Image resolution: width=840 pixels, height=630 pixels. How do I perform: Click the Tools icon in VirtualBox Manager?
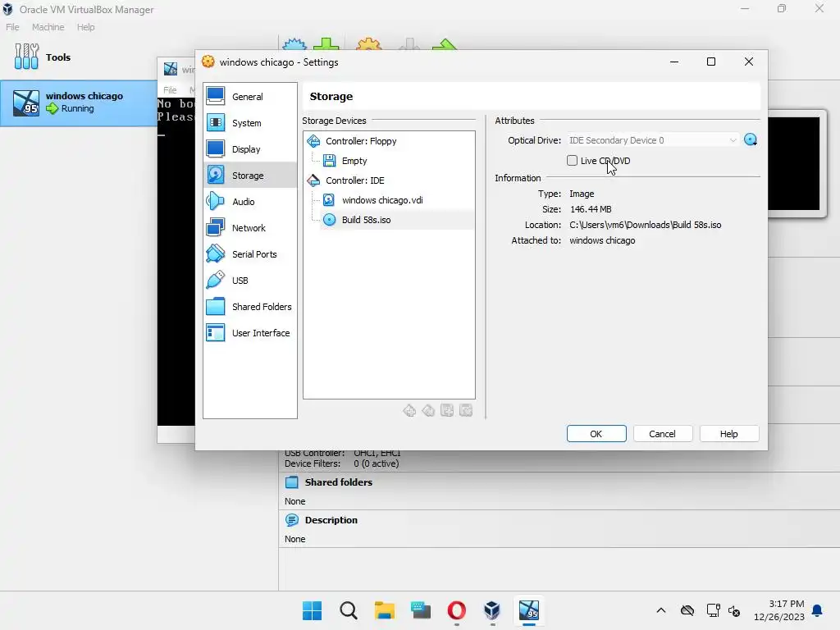pos(26,57)
